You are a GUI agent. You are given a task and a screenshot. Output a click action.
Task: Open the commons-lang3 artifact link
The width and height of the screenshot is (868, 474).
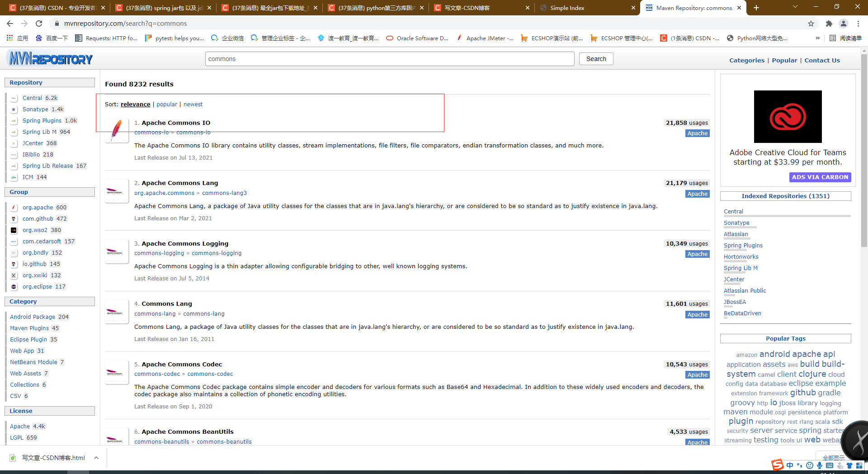(224, 193)
